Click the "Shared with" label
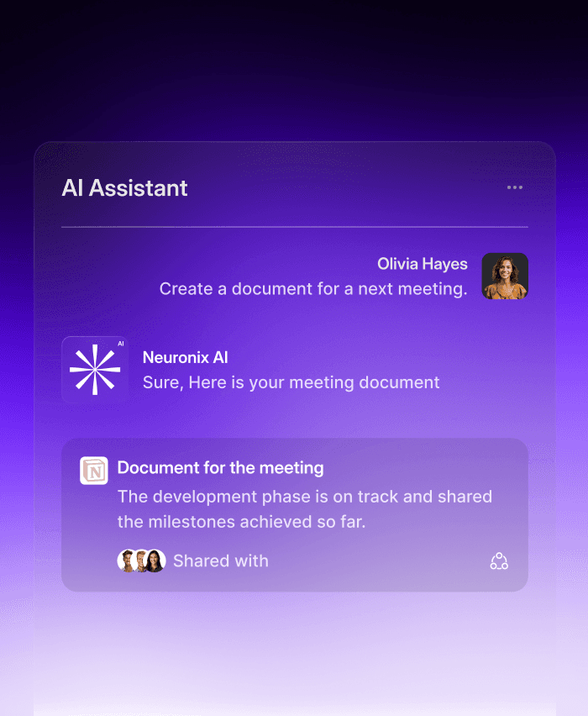 click(x=221, y=561)
